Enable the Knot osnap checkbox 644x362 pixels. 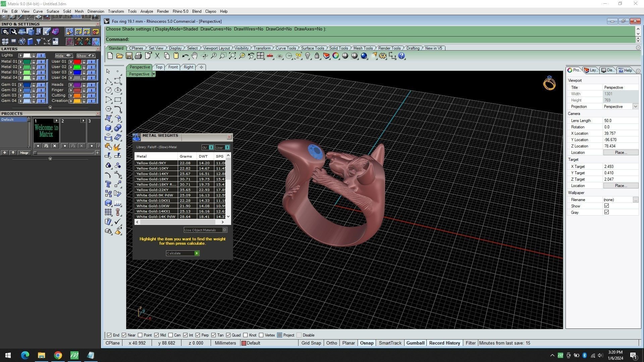(246, 335)
